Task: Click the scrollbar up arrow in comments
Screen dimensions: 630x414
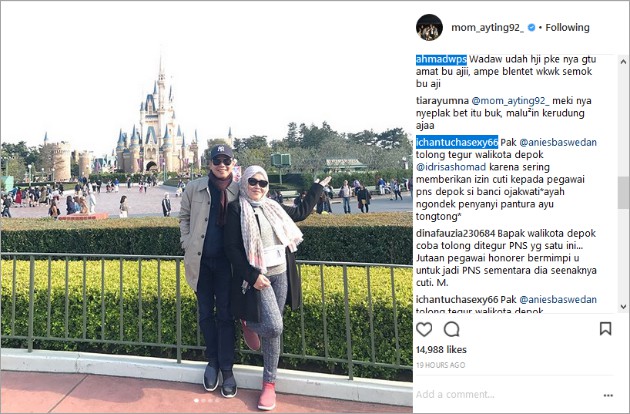Action: (x=623, y=61)
